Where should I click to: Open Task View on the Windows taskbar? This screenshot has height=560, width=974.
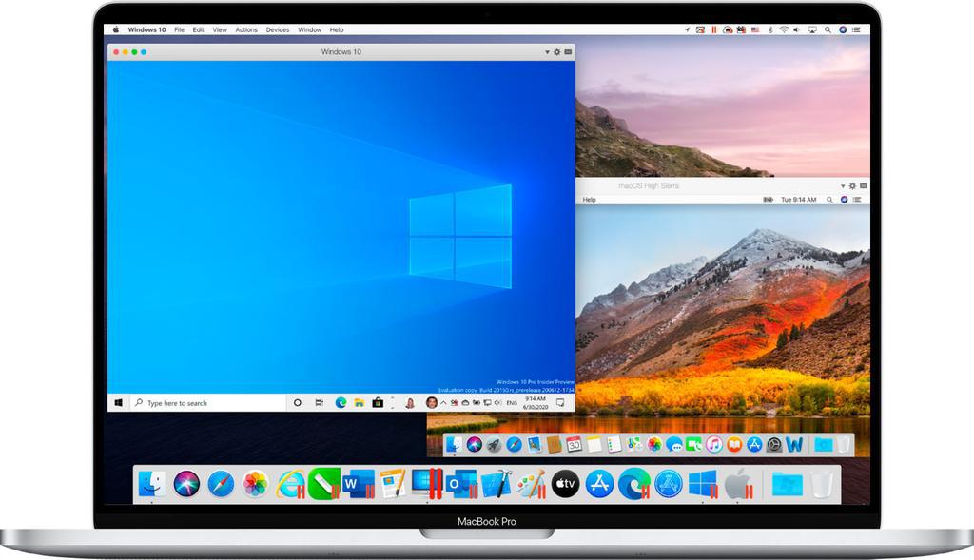320,403
